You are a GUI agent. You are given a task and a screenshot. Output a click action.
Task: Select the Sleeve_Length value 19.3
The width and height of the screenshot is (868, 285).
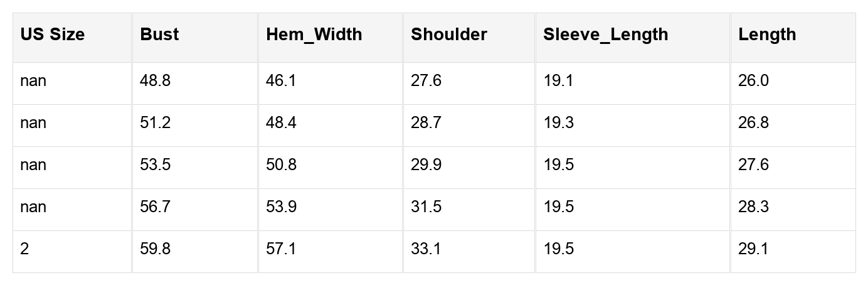click(558, 123)
